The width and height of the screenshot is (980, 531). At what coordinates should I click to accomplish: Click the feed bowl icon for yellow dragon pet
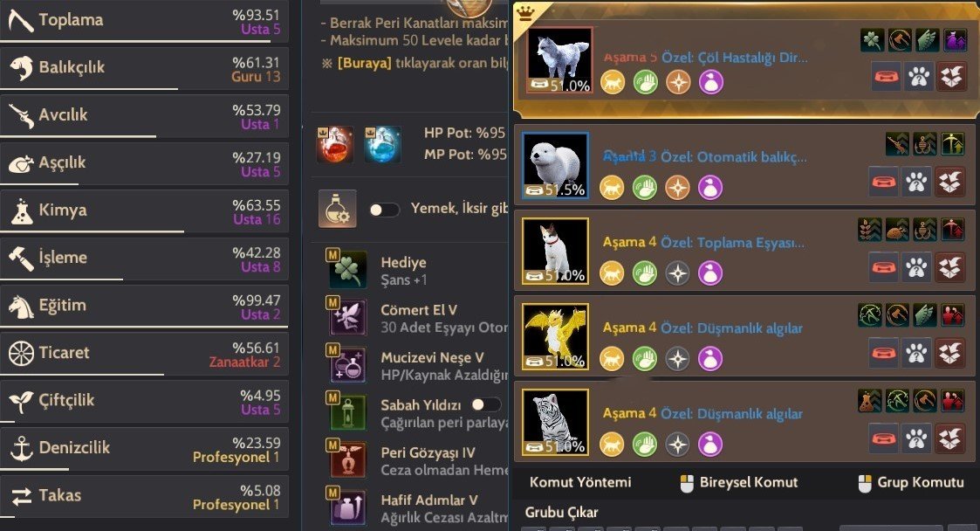point(884,353)
